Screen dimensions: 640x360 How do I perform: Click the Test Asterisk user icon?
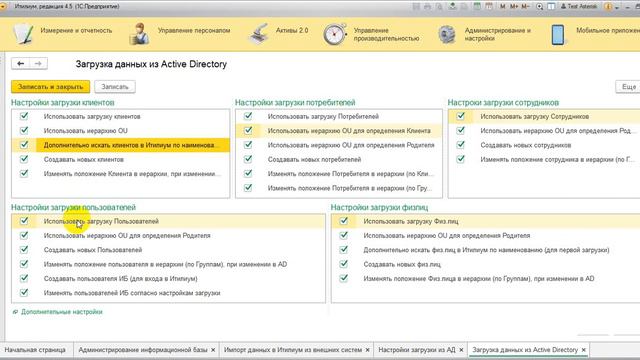(564, 7)
